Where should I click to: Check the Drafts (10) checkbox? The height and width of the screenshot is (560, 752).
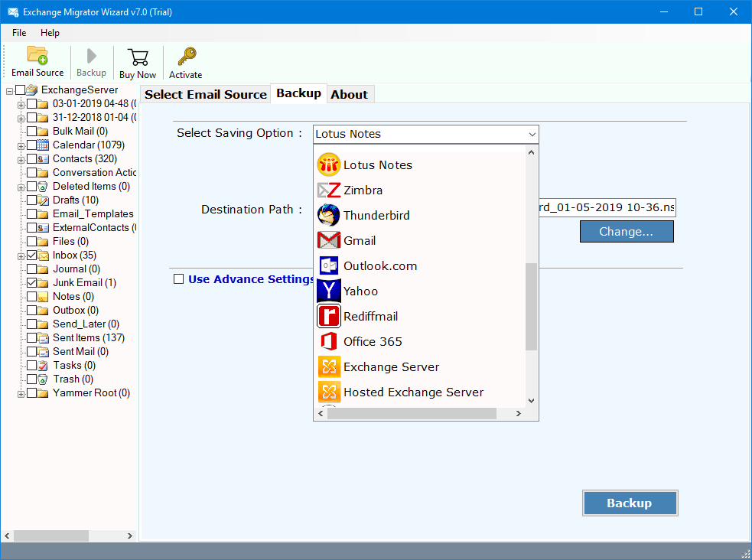click(x=31, y=200)
